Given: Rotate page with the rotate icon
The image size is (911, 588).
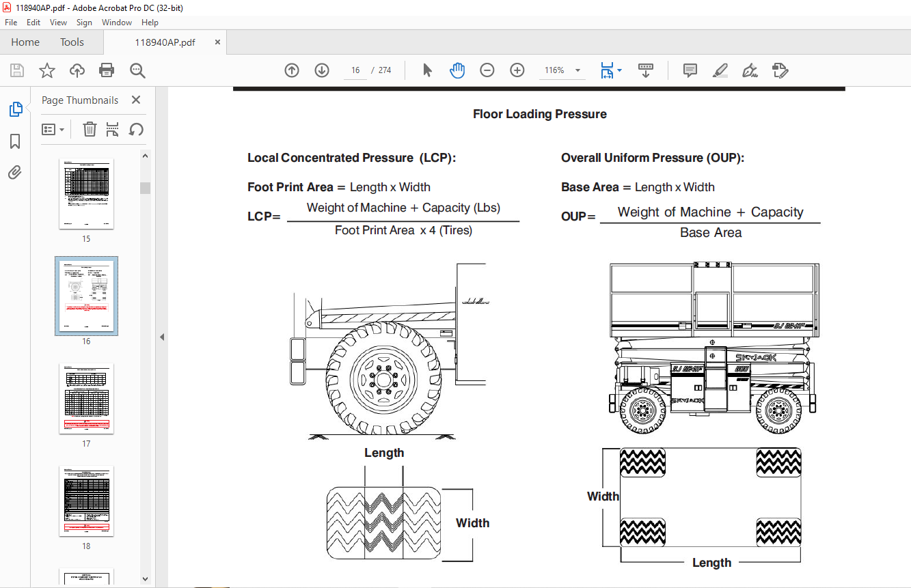Looking at the screenshot, I should (x=136, y=129).
